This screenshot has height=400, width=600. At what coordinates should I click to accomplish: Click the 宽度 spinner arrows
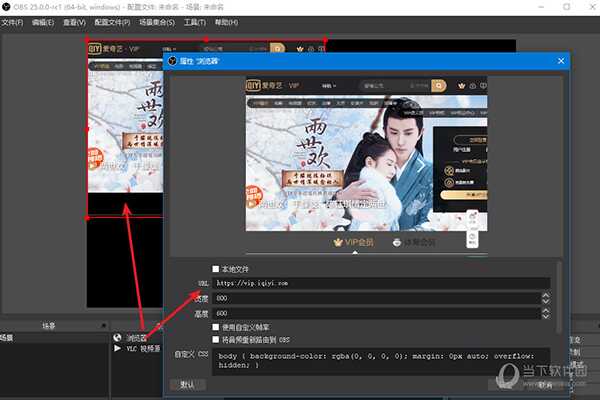[x=545, y=298]
